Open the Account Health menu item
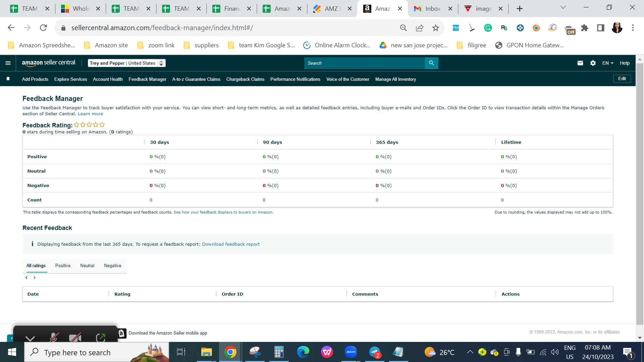Screen dimensions: 644x362 coord(108,79)
